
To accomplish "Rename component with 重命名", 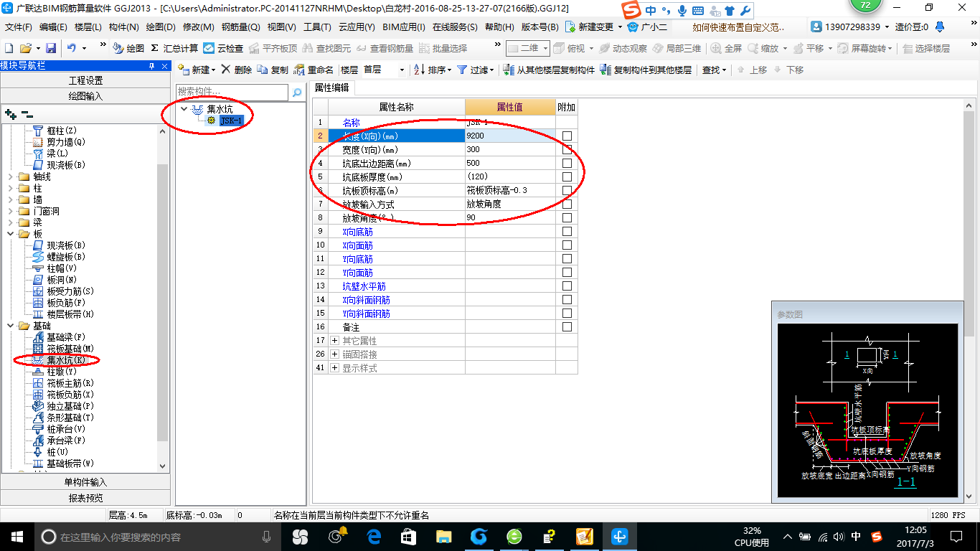I will [x=314, y=70].
